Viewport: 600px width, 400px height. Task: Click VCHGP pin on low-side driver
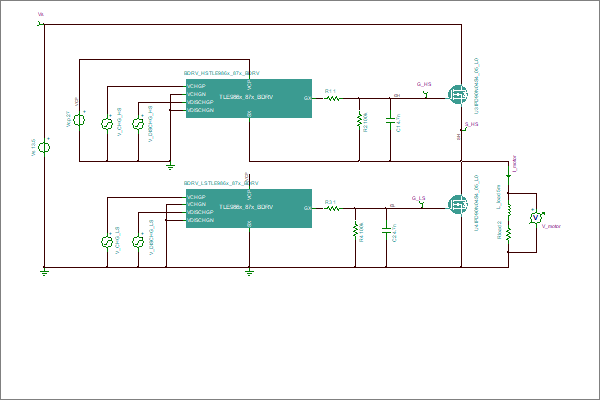click(x=196, y=197)
